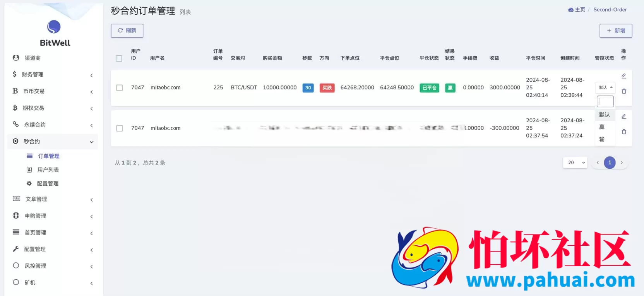Screen dimensions: 644x296
Task: Select 赢 option in the dropdown
Action: (605, 127)
